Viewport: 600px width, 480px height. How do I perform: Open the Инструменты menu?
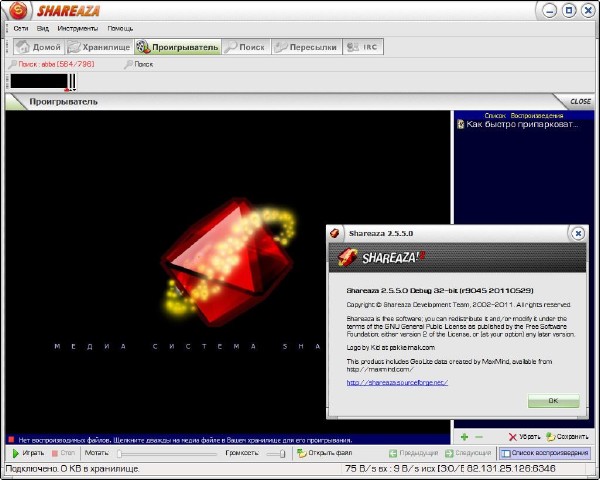[x=77, y=29]
